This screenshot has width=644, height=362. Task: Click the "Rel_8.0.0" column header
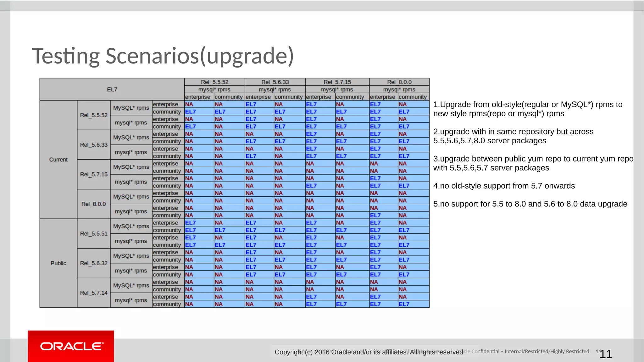click(x=399, y=82)
